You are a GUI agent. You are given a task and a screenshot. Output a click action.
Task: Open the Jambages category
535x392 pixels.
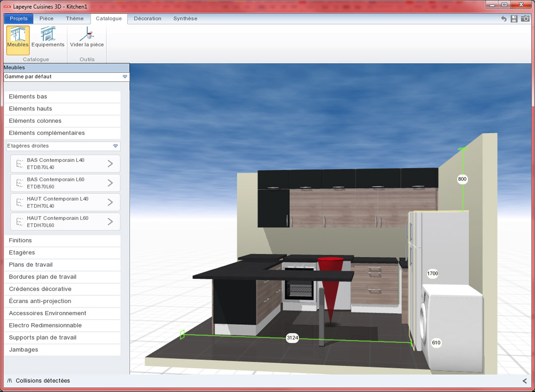coord(63,350)
